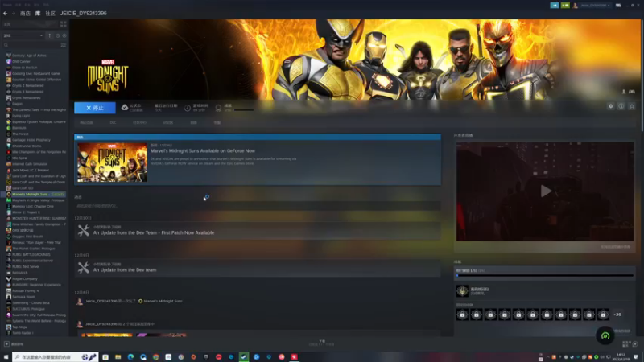Click the Windows taskbar search box
The width and height of the screenshot is (644, 362).
[x=55, y=357]
